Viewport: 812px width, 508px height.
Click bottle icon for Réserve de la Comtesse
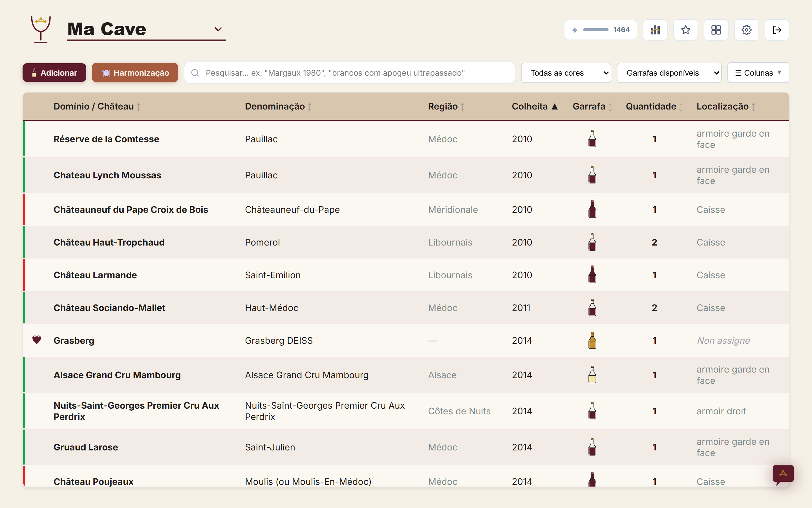[x=592, y=139]
